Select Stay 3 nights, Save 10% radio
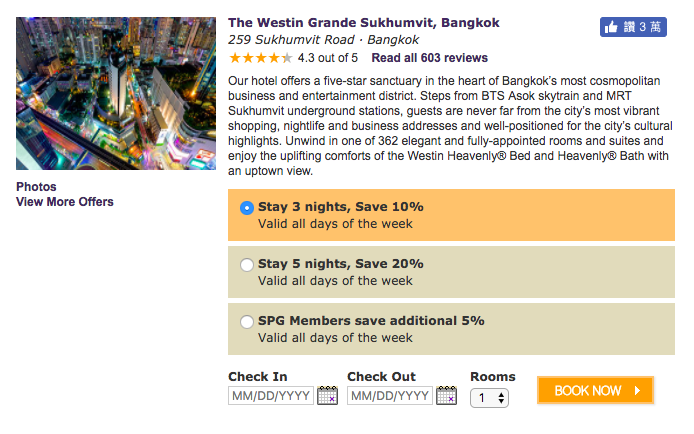Screen dimensions: 694x434 pyautogui.click(x=247, y=207)
